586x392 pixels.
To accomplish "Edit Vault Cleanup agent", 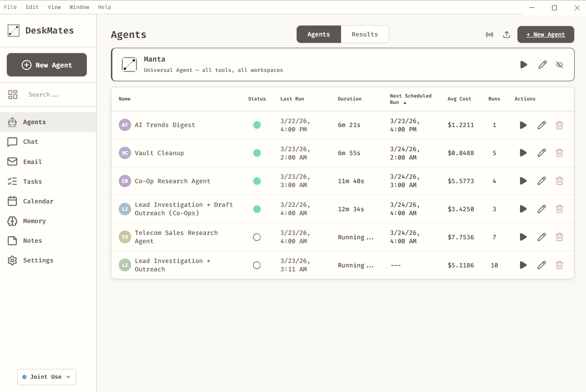I will tap(542, 153).
